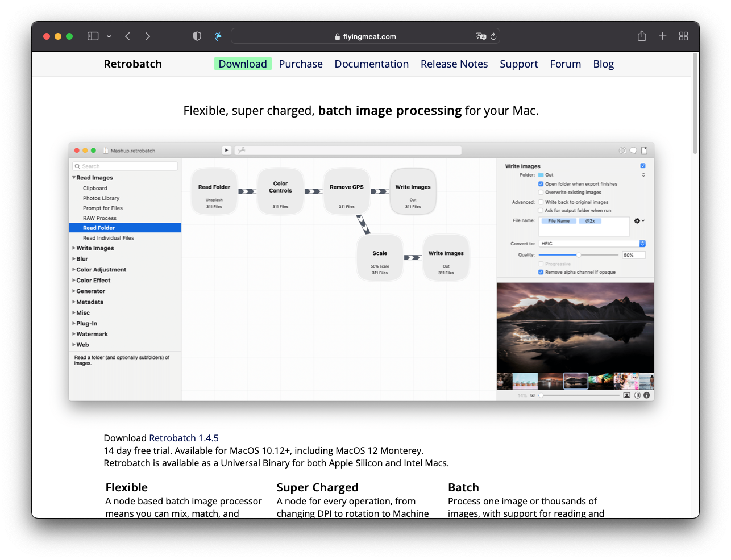Select Read Folder in the node list
Viewport: 731px width, 560px height.
[x=125, y=228]
